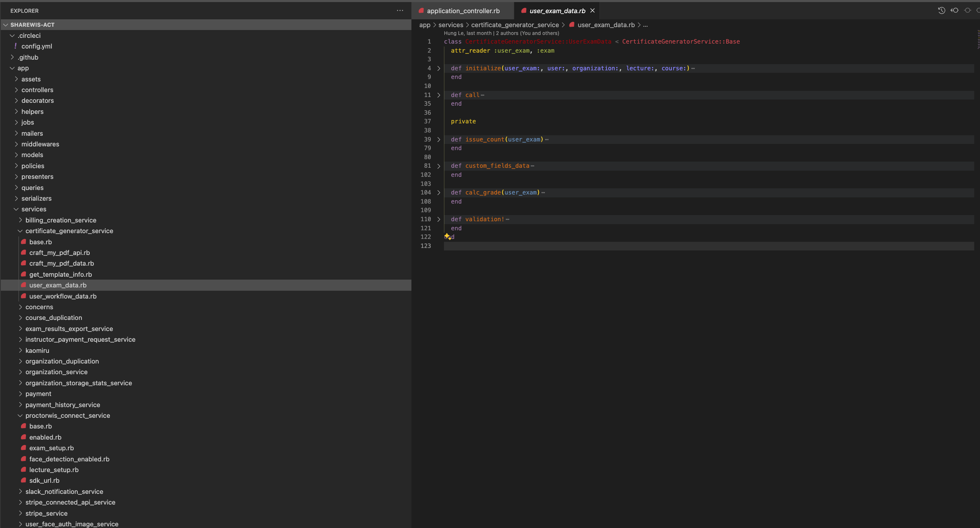Open Explorer more actions ellipsis menu

click(x=400, y=11)
